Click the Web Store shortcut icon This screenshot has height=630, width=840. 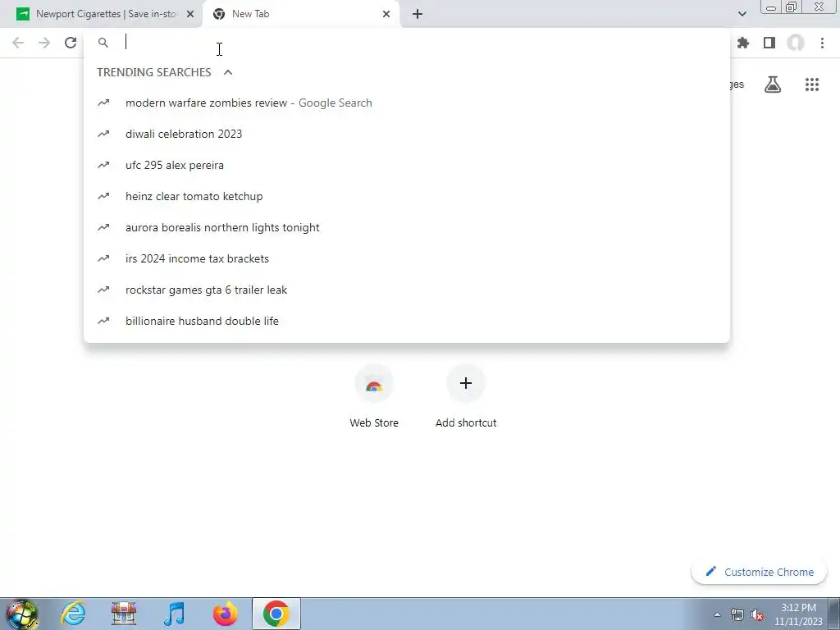pos(374,384)
